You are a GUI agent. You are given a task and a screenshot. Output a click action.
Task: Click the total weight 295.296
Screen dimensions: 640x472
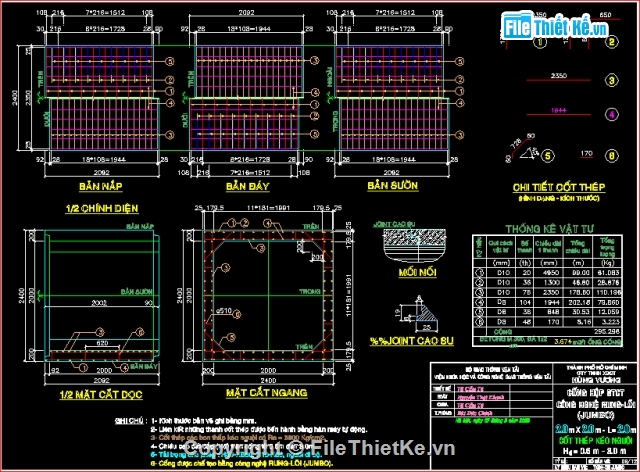coord(607,332)
